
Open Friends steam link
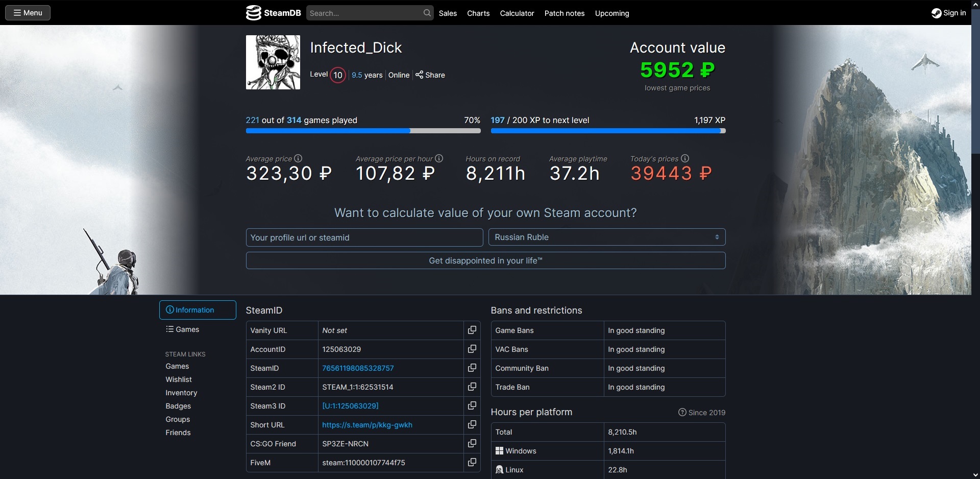[x=178, y=433]
